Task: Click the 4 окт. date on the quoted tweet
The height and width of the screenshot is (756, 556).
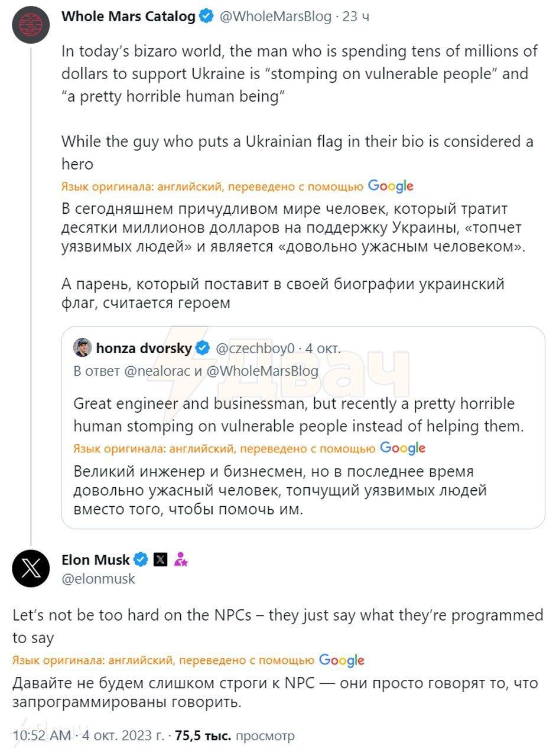Action: pos(325,348)
